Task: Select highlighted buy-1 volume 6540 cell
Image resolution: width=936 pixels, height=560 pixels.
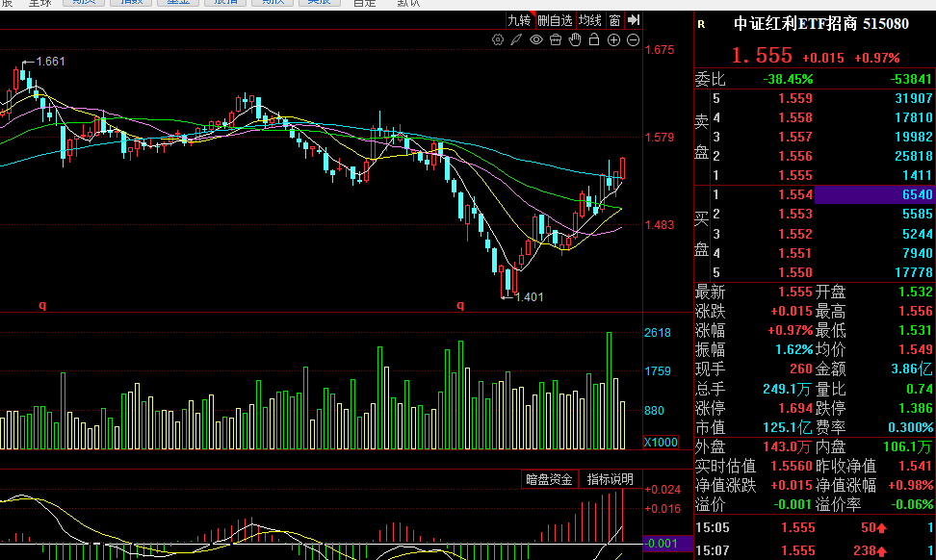Action: [x=873, y=194]
